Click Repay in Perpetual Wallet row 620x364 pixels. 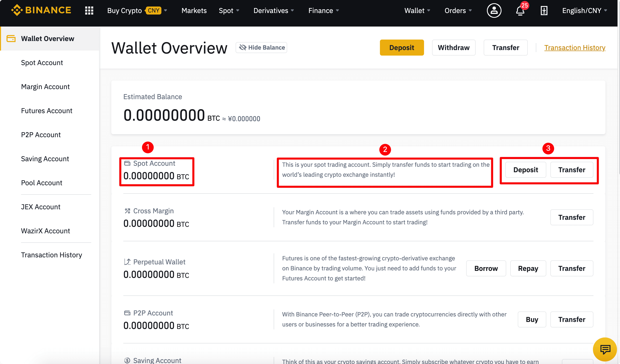tap(528, 268)
